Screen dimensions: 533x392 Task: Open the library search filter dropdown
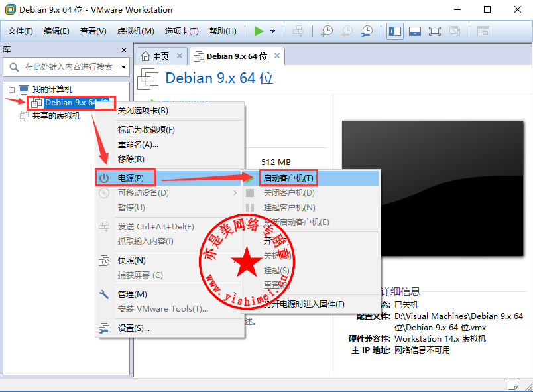point(123,67)
